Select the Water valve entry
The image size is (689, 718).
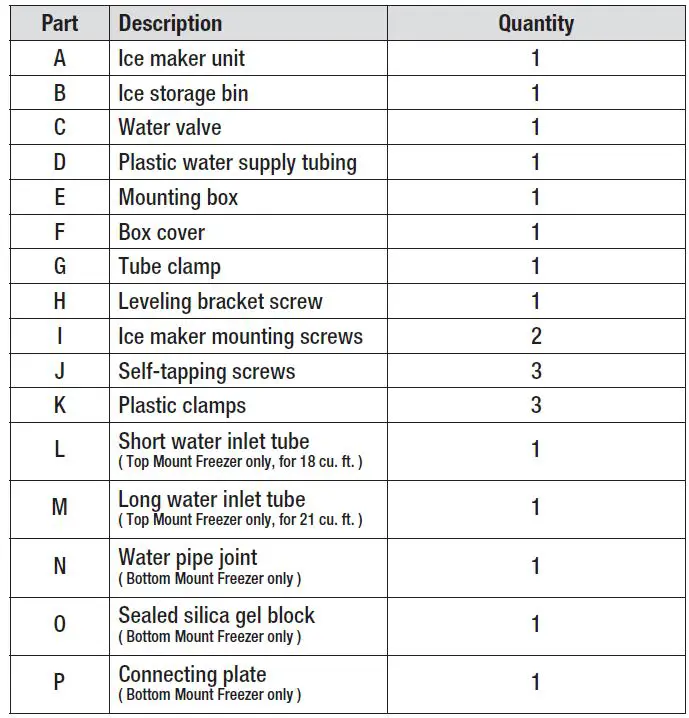coord(170,127)
